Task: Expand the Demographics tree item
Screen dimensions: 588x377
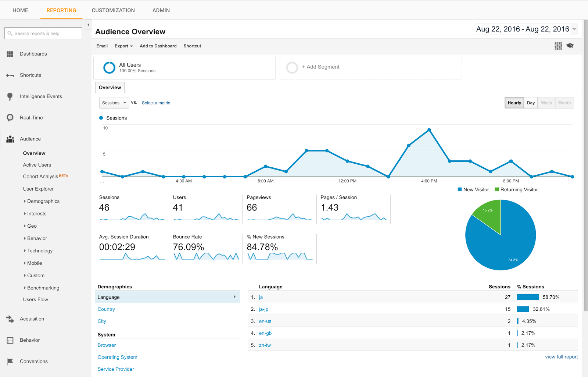Action: coord(43,202)
